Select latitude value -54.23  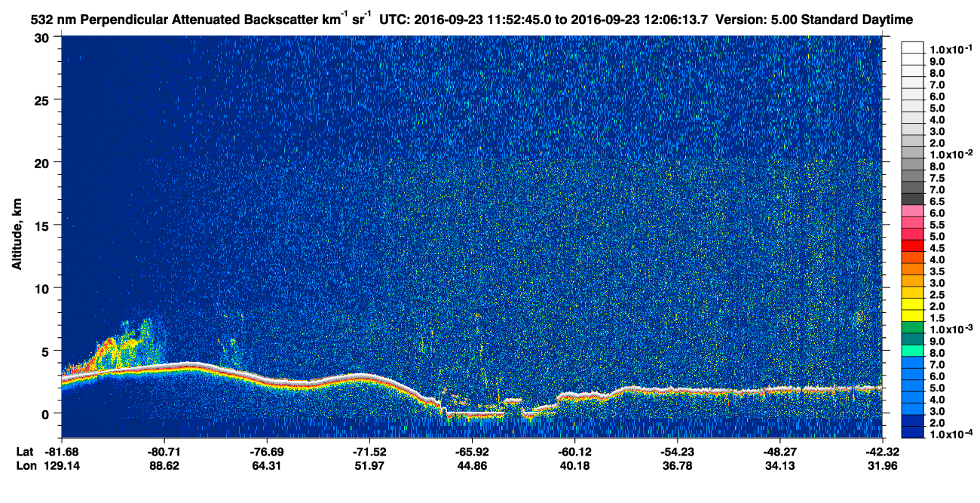(677, 451)
